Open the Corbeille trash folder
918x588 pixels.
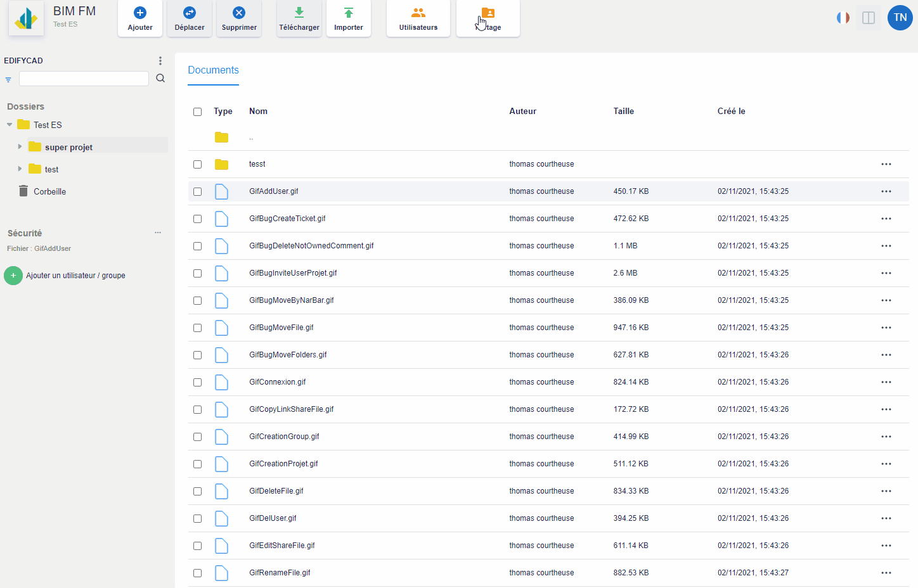pos(49,191)
